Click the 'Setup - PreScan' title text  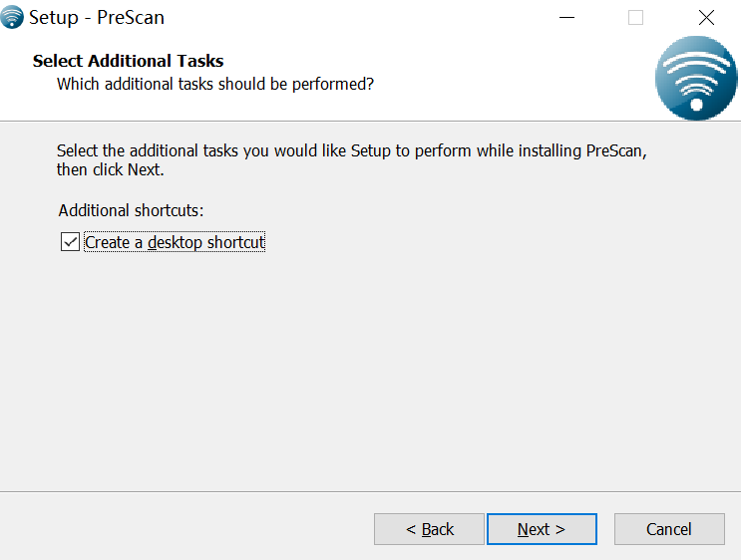[x=97, y=18]
